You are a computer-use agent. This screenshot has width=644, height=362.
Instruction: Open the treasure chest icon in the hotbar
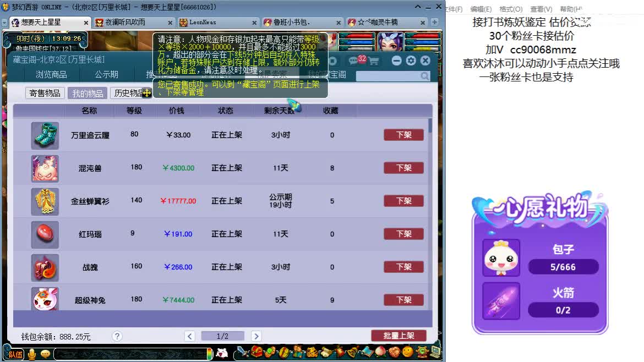click(255, 353)
